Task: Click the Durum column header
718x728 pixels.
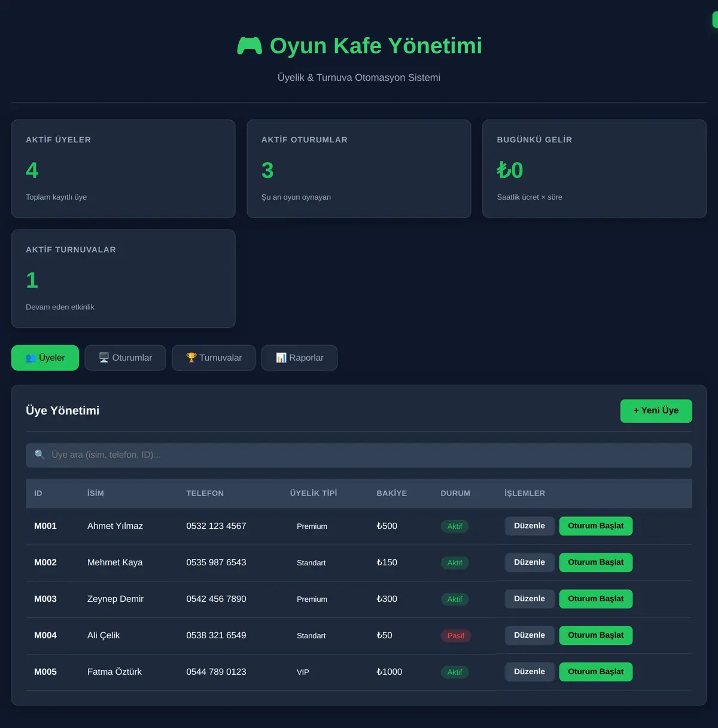Action: (455, 494)
